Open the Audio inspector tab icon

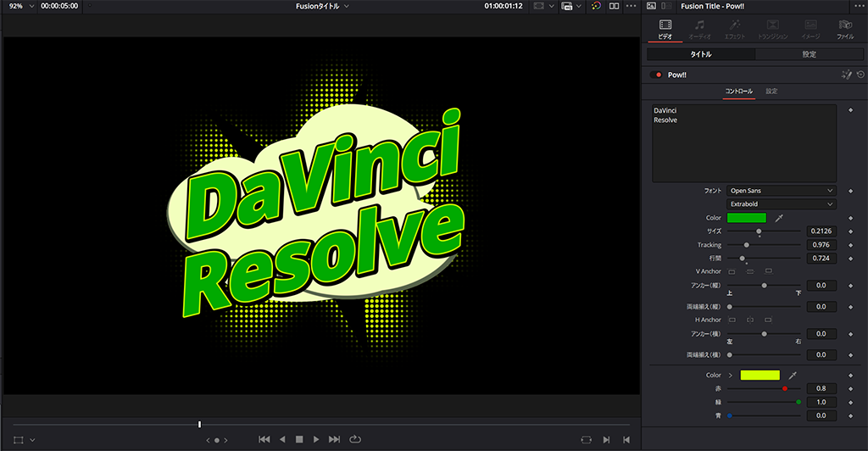[x=699, y=25]
